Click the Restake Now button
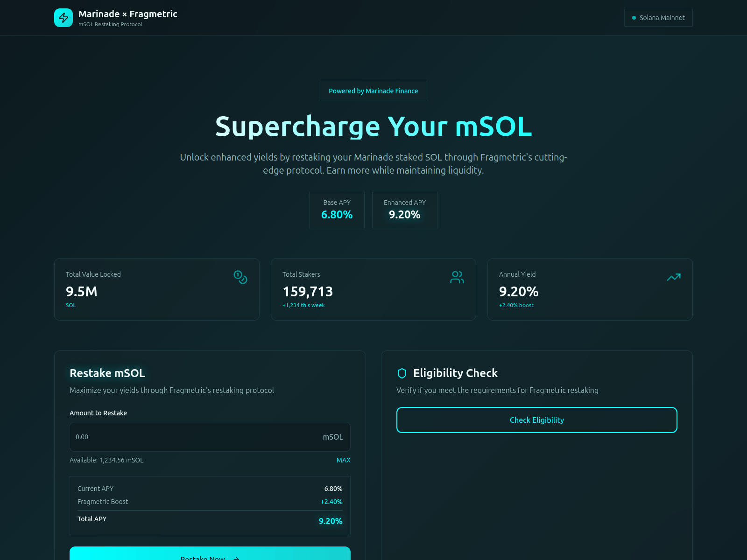This screenshot has width=747, height=560. pos(210,553)
